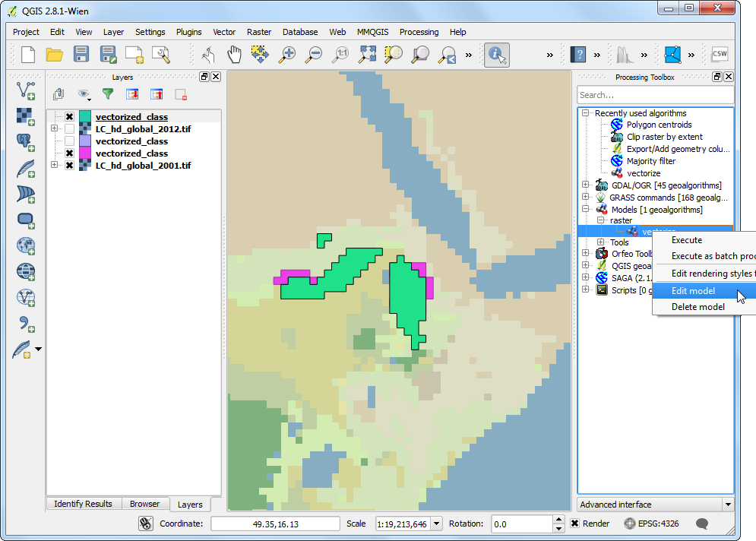Select the Zoom Out tool
The height and width of the screenshot is (541, 756).
point(314,55)
